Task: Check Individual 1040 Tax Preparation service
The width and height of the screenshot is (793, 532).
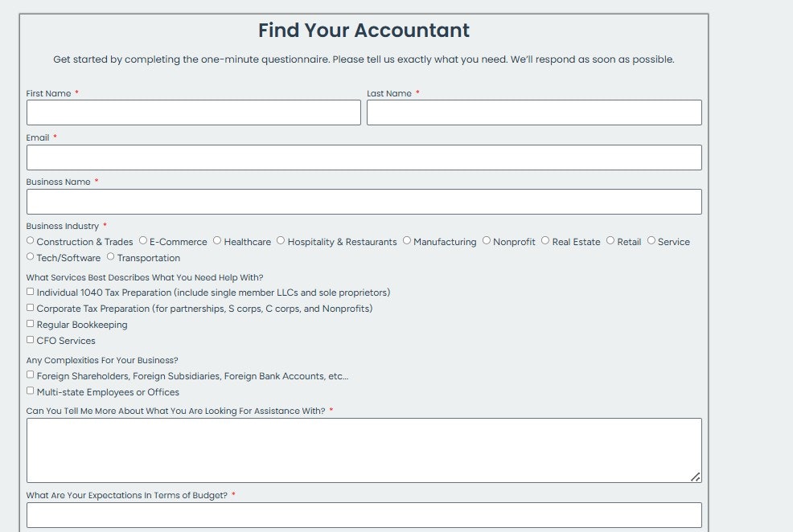Action: (30, 290)
